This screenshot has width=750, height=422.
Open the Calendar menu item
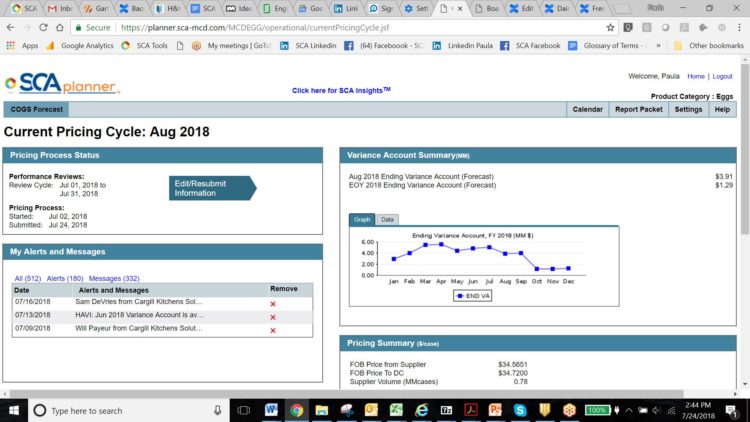click(x=587, y=110)
